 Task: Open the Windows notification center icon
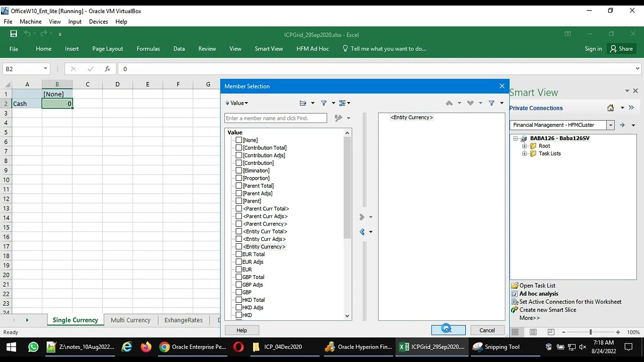click(628, 347)
